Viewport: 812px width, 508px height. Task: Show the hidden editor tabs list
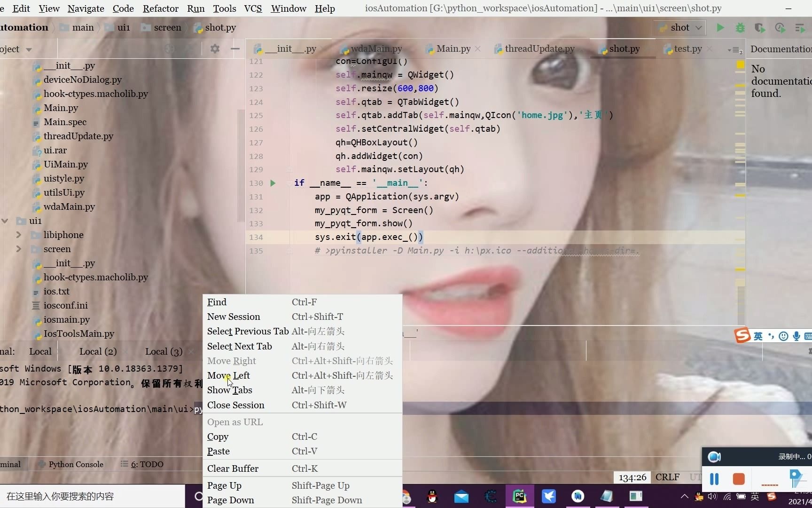734,50
